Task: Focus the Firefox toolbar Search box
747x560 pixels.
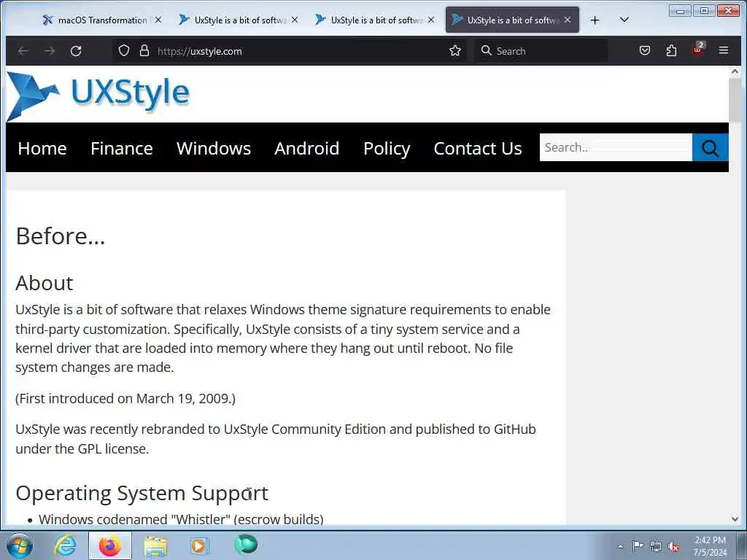Action: [541, 51]
